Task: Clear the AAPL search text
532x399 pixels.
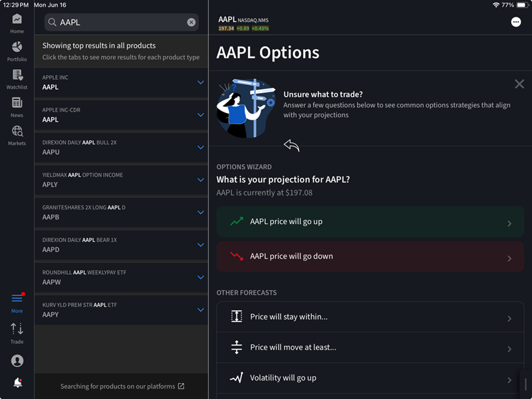Action: (x=192, y=22)
